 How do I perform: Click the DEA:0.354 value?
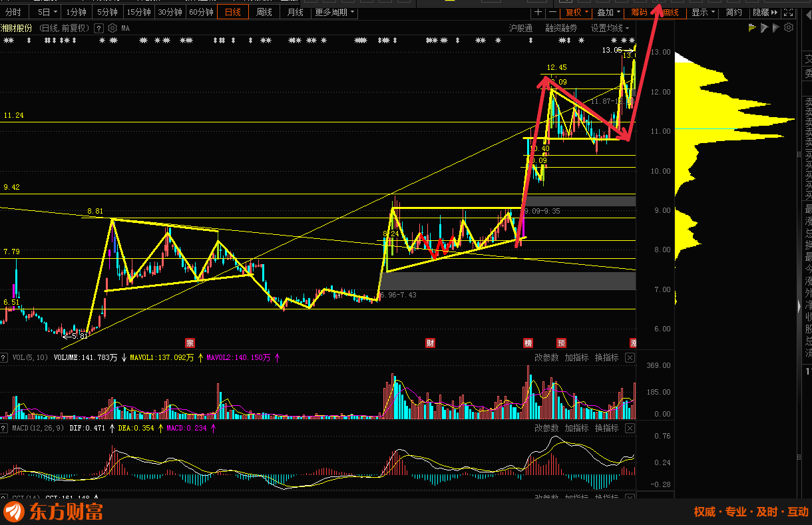[136, 428]
